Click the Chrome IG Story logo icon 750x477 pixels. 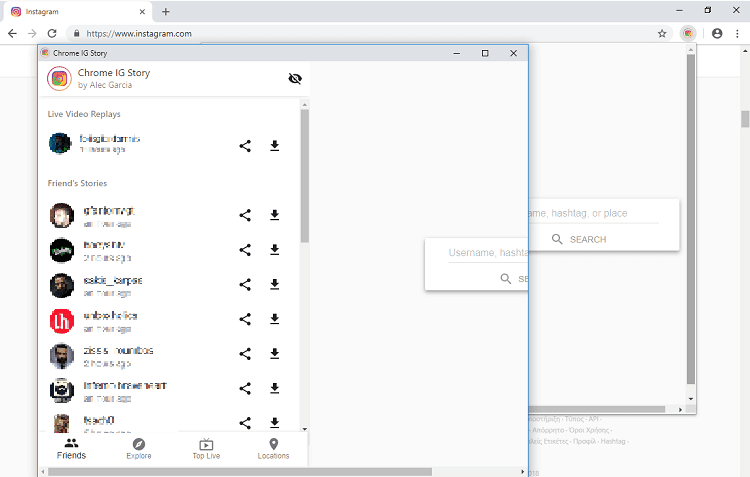pyautogui.click(x=59, y=78)
